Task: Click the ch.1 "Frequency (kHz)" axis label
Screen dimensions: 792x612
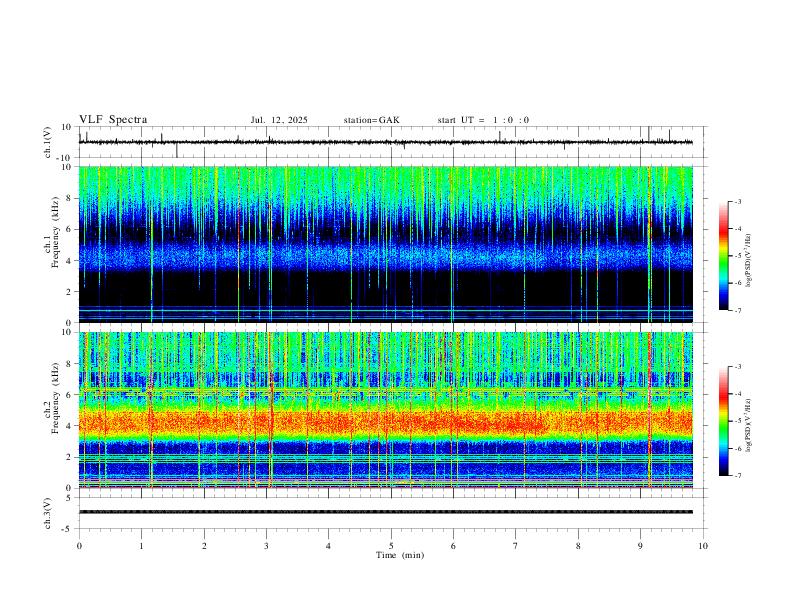Action: (x=57, y=232)
